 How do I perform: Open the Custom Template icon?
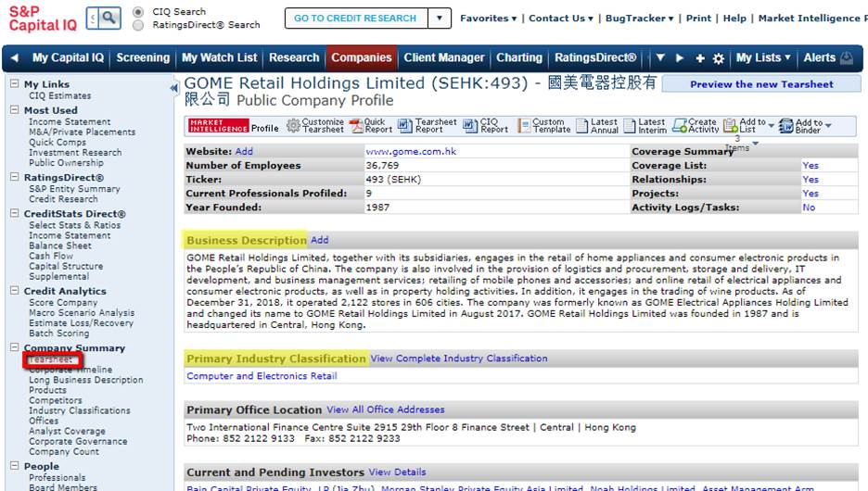[524, 126]
